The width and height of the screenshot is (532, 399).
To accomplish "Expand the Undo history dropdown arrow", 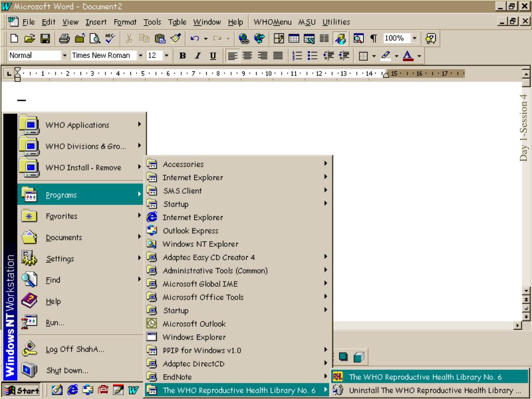I will (206, 38).
